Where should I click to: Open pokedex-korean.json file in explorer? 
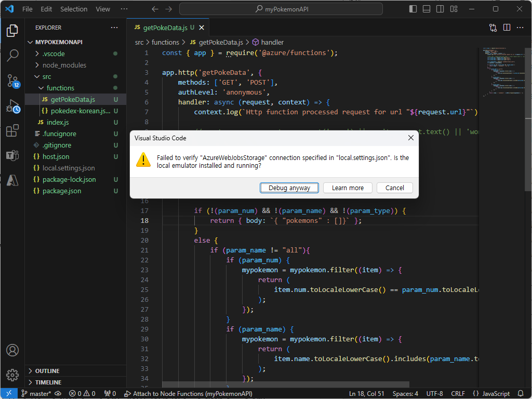pyautogui.click(x=75, y=111)
